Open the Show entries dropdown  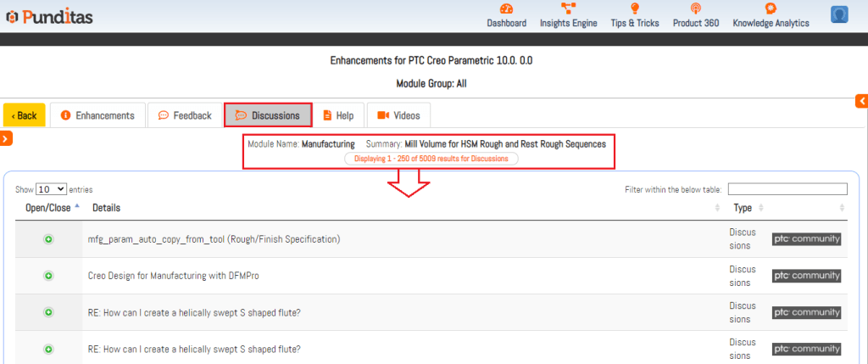(51, 189)
